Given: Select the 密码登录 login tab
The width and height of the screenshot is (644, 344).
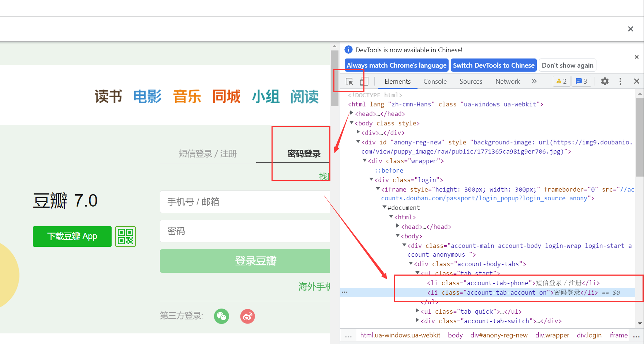Looking at the screenshot, I should [304, 154].
